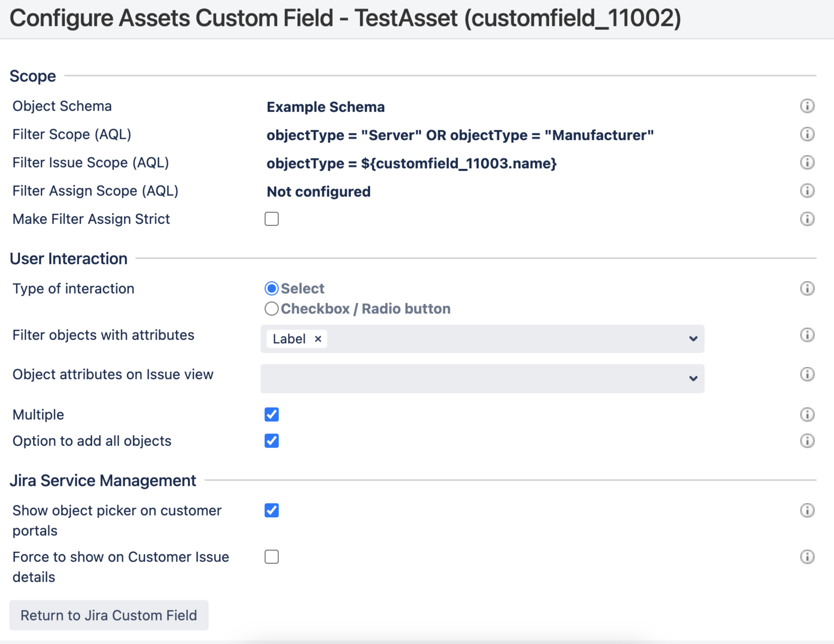
Task: Remove the Label attribute tag
Action: click(x=318, y=339)
